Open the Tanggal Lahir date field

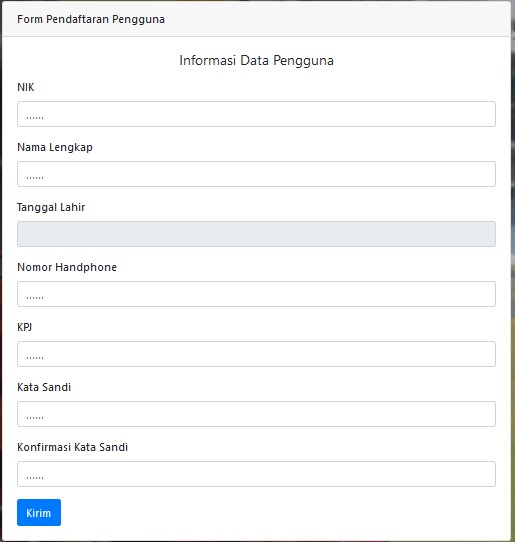256,234
